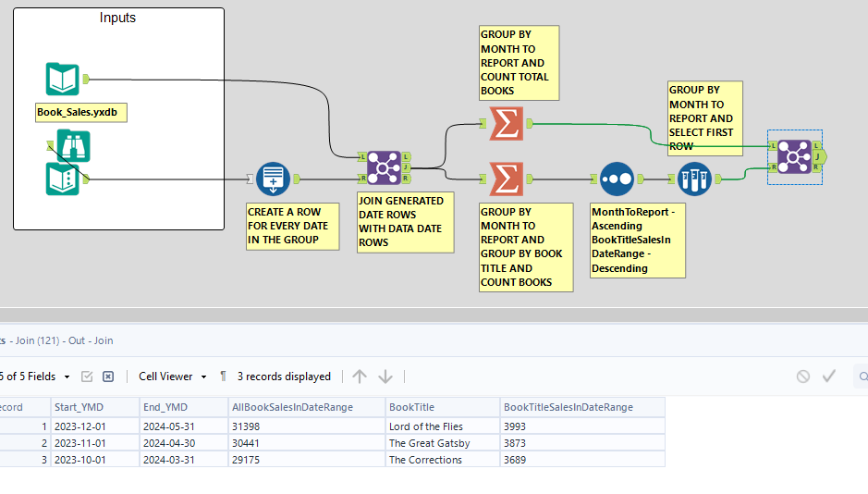Toggle the paragraph-mark whitespace display icon
Screen dimensions: 868x494
[x=223, y=377]
